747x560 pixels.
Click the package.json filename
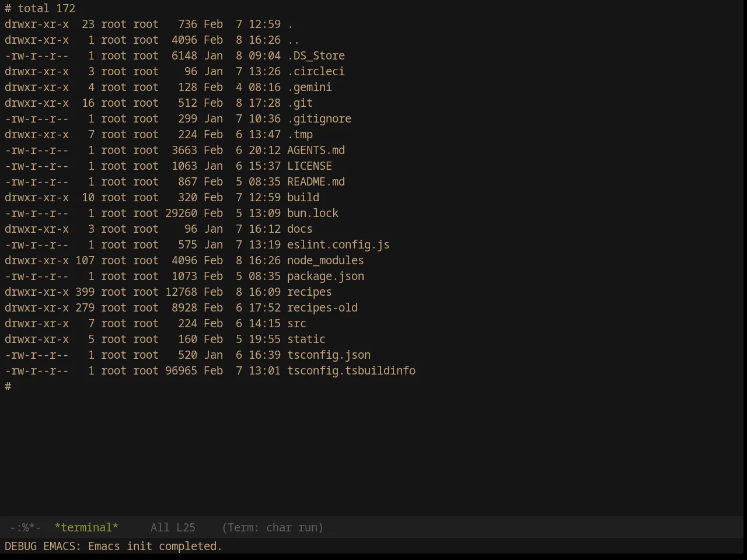click(326, 276)
